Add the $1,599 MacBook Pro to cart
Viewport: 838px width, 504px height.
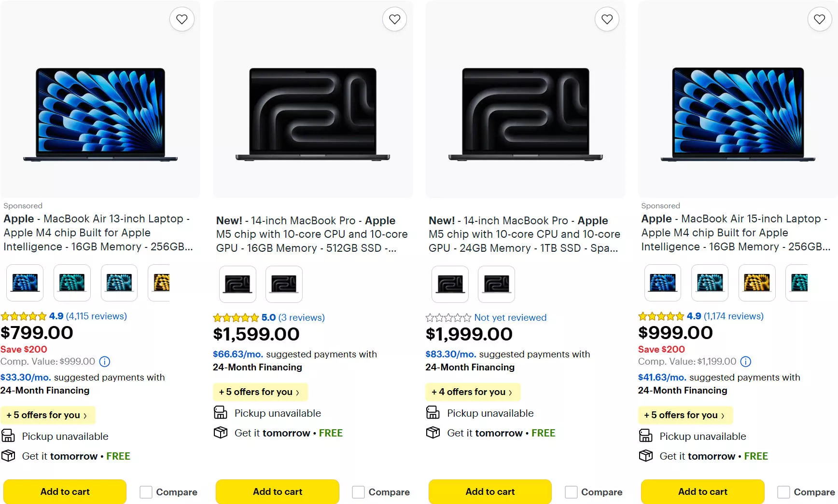(277, 491)
